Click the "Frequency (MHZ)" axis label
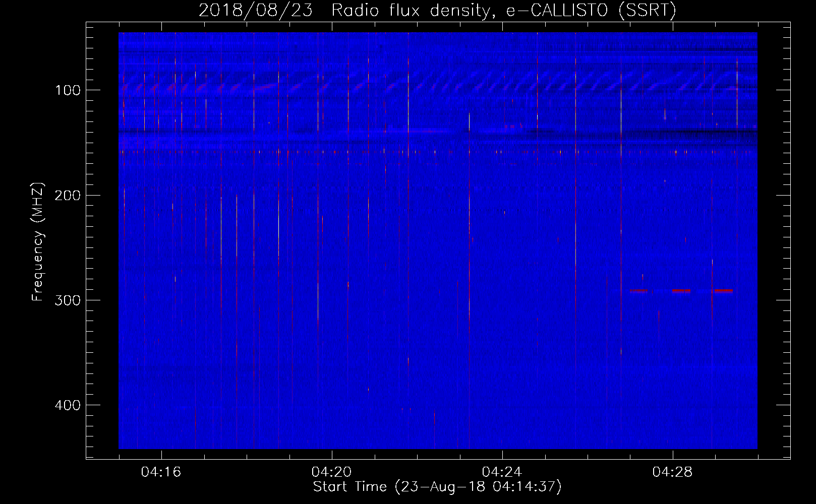Image resolution: width=816 pixels, height=504 pixels. coord(38,241)
